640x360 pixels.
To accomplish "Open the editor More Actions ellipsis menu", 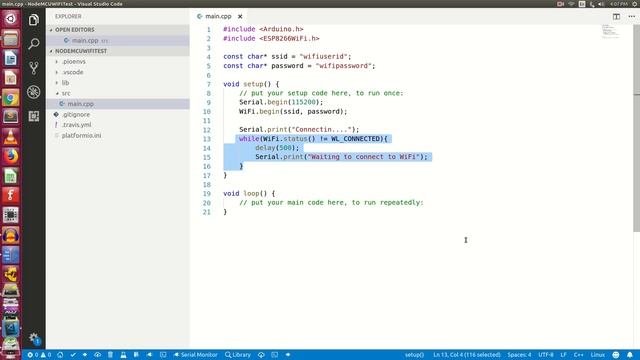I will click(631, 16).
